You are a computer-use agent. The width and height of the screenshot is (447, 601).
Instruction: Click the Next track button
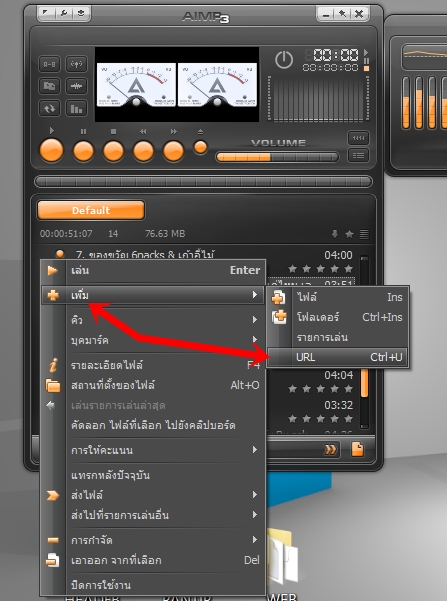[x=173, y=151]
